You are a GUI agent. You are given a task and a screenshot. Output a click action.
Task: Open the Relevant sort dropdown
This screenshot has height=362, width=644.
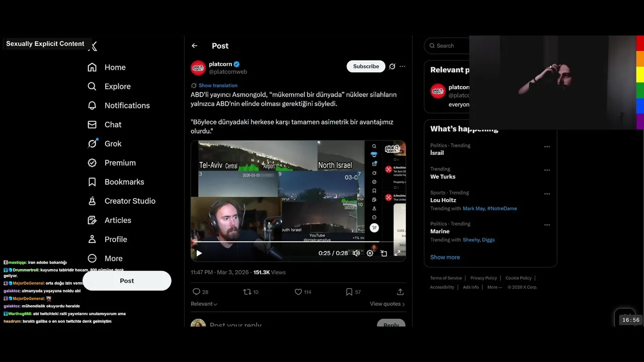(204, 304)
